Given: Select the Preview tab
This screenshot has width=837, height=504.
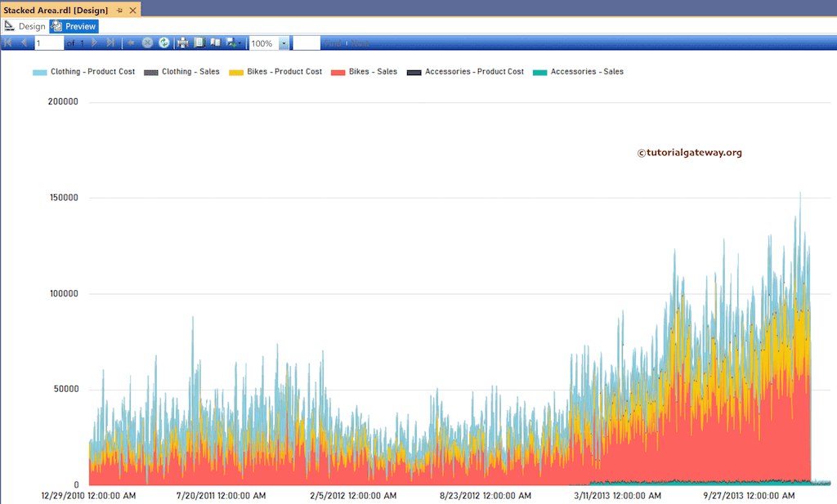Looking at the screenshot, I should click(74, 26).
